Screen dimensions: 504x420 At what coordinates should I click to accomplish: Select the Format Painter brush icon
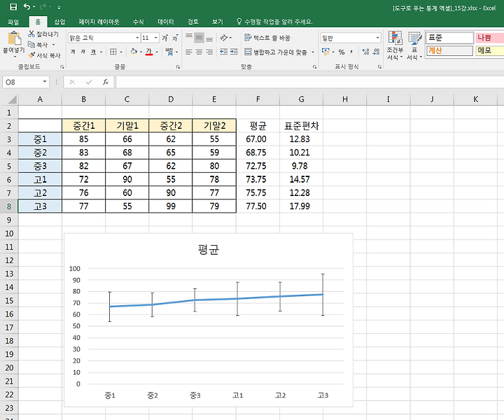[x=31, y=55]
